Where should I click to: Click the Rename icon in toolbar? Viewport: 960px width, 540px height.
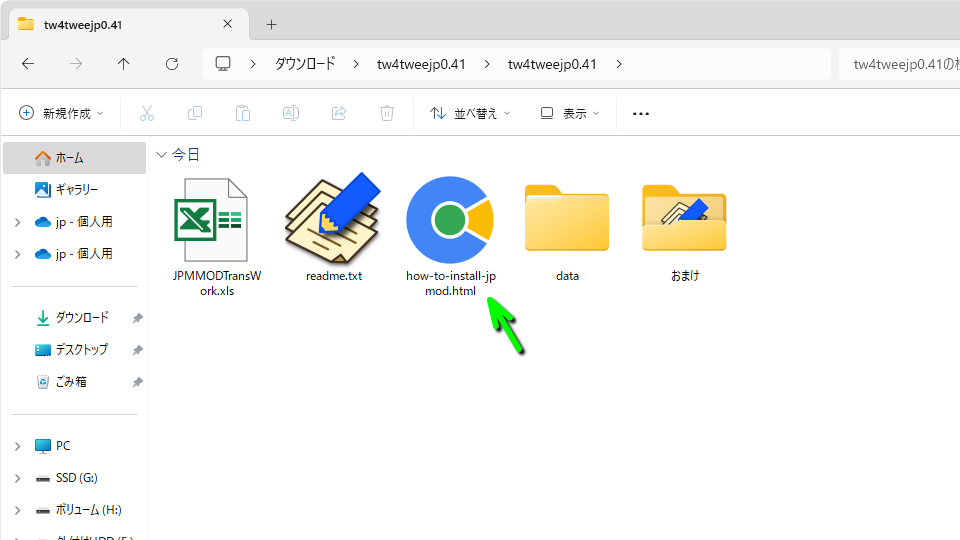(291, 113)
